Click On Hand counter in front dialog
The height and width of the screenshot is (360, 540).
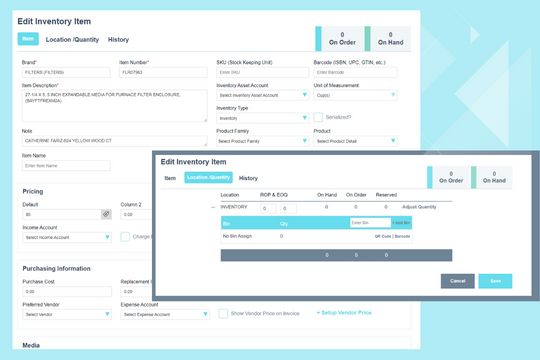[492, 177]
